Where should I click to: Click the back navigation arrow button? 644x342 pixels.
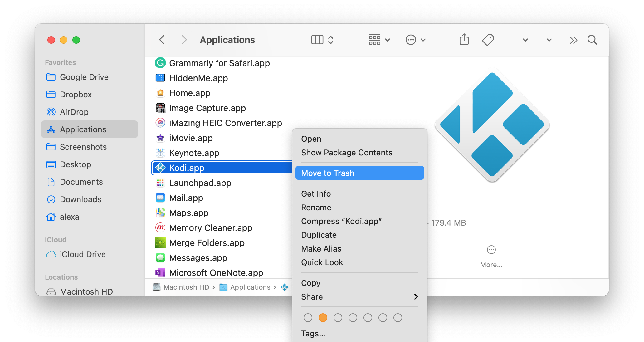[161, 40]
